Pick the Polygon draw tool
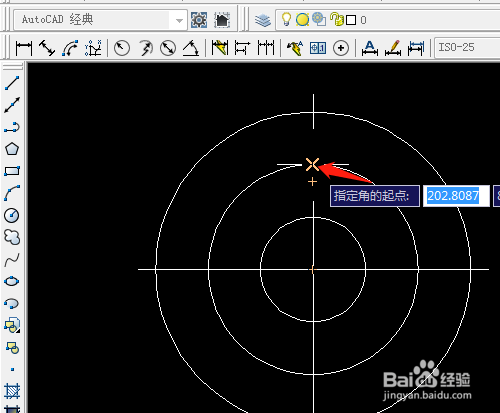This screenshot has height=413, width=500. [12, 149]
